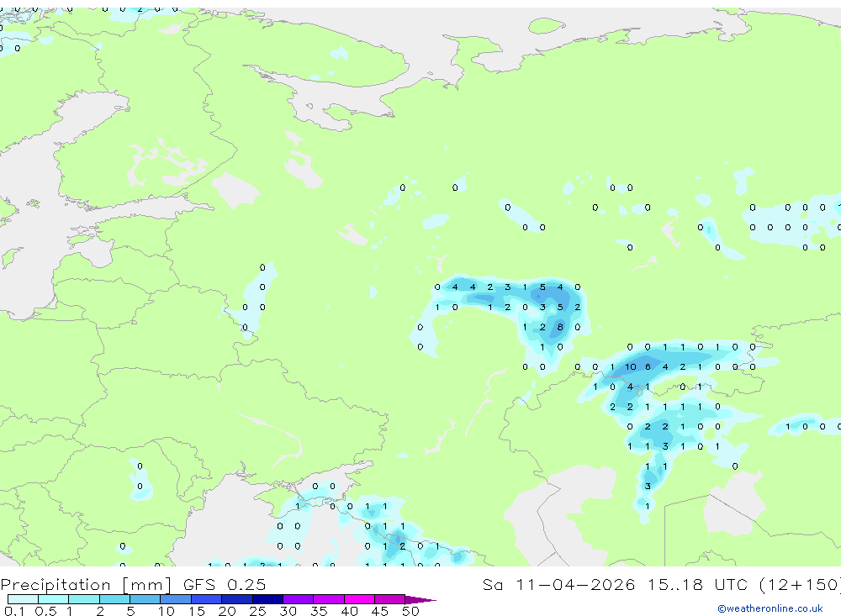
Task: Click the '35' legend scale label
Action: point(319,611)
